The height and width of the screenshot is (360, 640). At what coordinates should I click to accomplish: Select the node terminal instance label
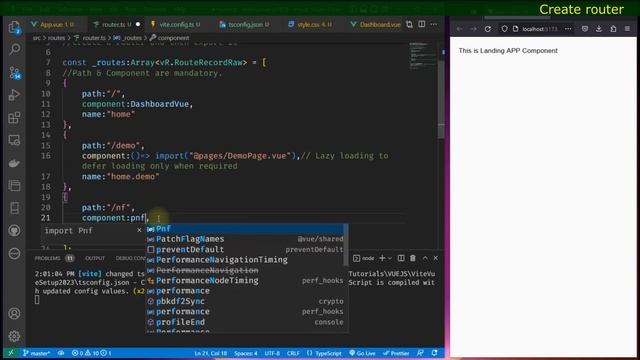(363, 258)
